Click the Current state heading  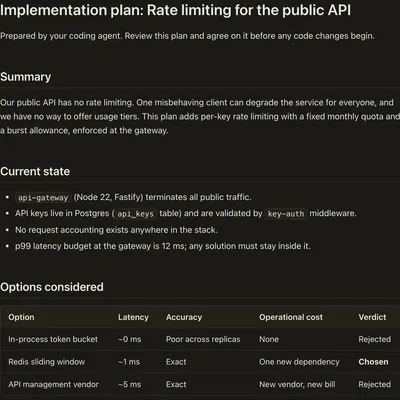pyautogui.click(x=35, y=171)
